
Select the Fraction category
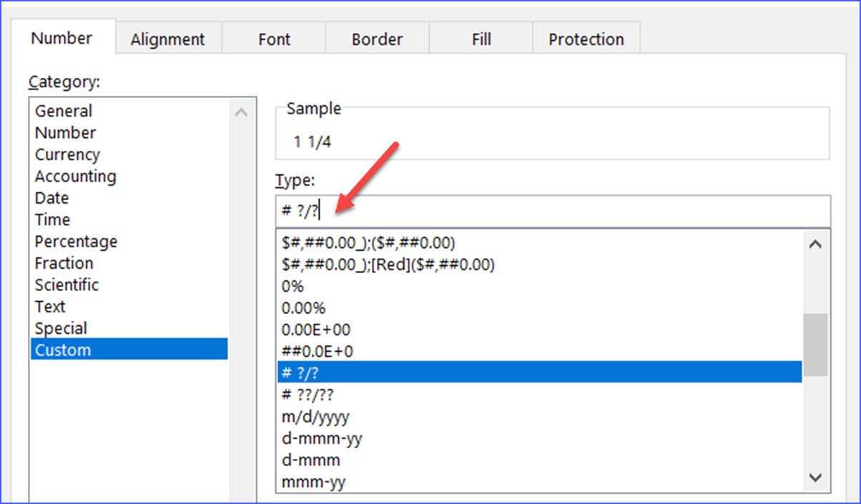coord(64,263)
